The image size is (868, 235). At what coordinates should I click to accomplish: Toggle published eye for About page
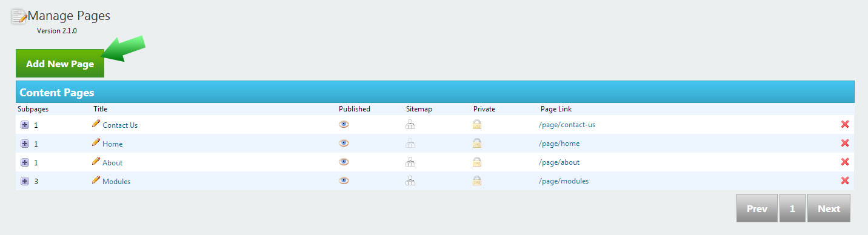click(344, 162)
